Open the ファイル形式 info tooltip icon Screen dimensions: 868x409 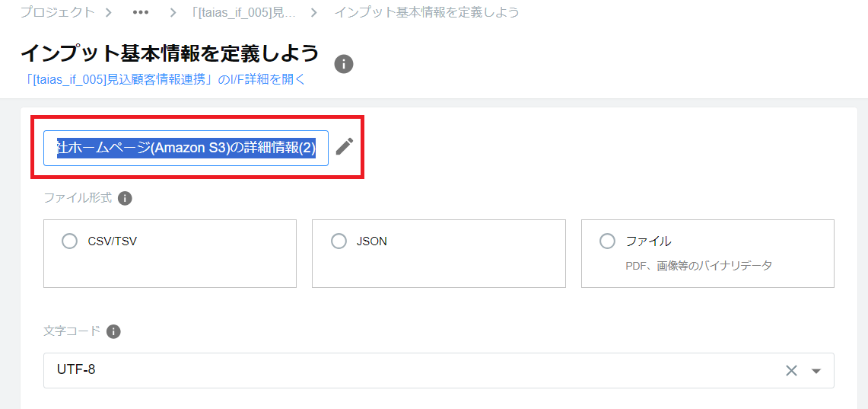[126, 198]
